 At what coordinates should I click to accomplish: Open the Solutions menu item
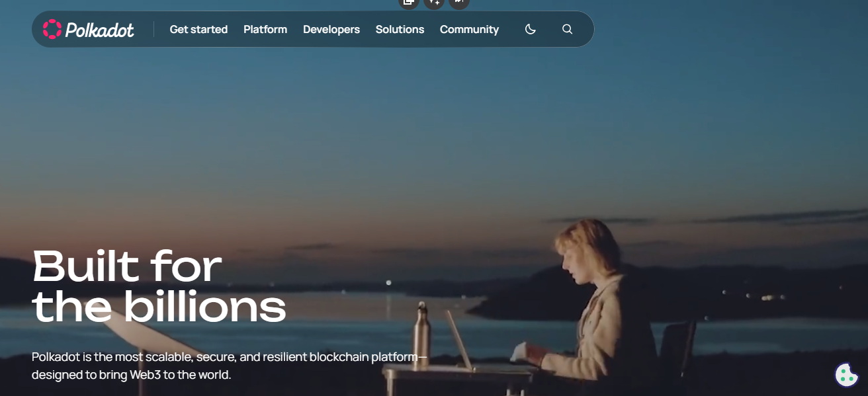[x=400, y=29]
